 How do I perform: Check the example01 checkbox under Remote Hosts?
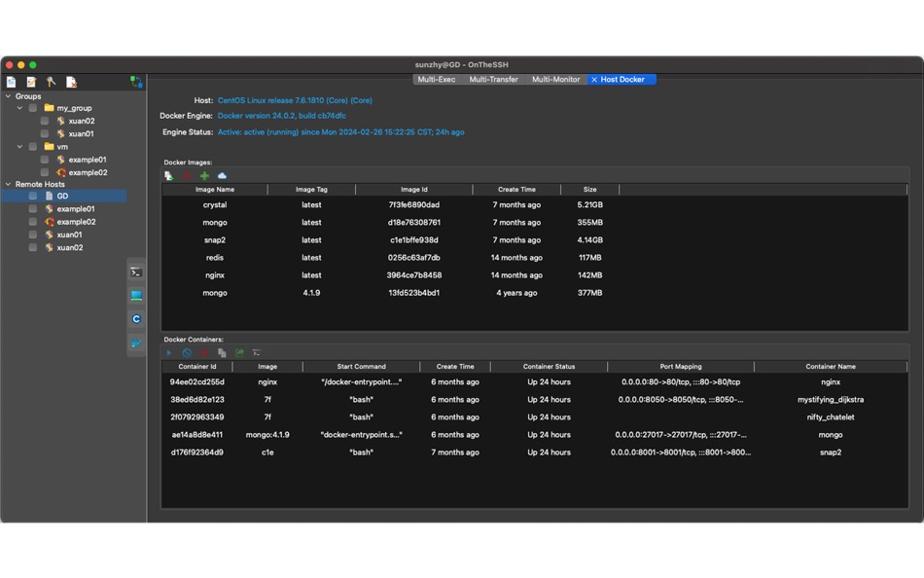point(33,209)
